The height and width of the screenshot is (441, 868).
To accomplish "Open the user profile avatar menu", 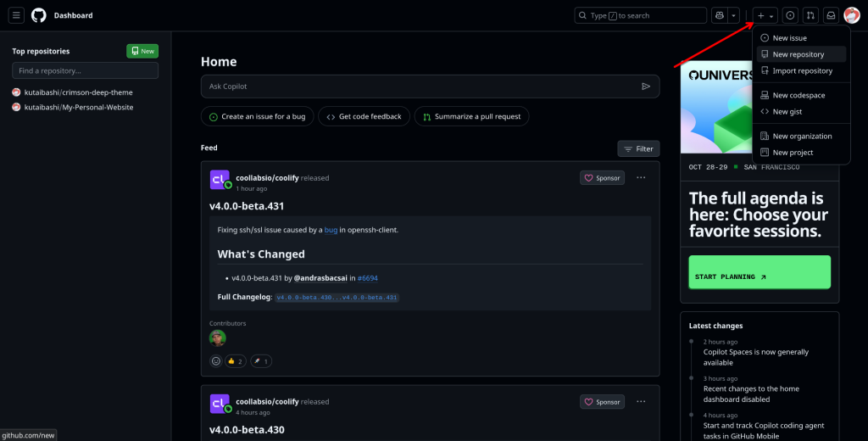I will pos(852,15).
